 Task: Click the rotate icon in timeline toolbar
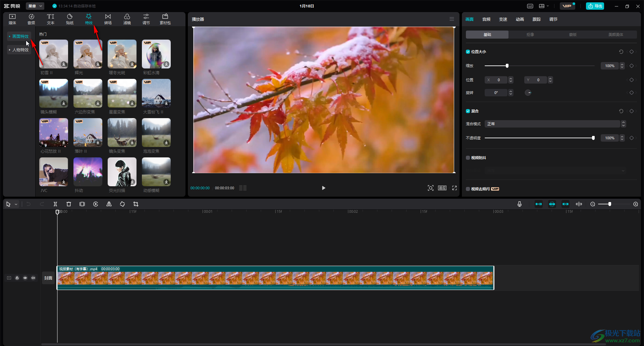(x=122, y=204)
